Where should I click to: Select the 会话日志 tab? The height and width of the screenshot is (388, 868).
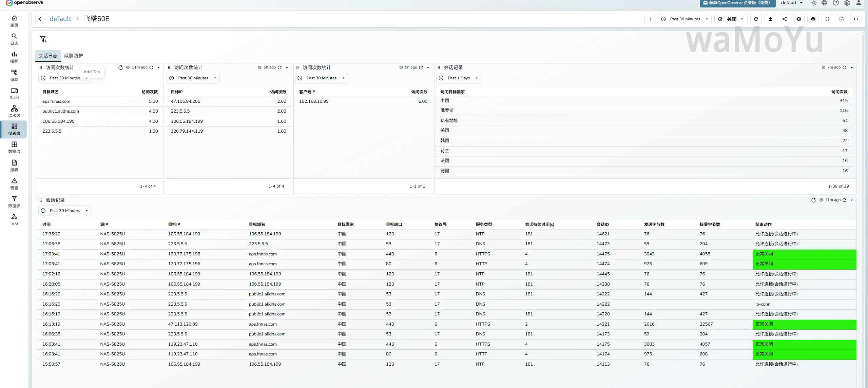pyautogui.click(x=48, y=56)
